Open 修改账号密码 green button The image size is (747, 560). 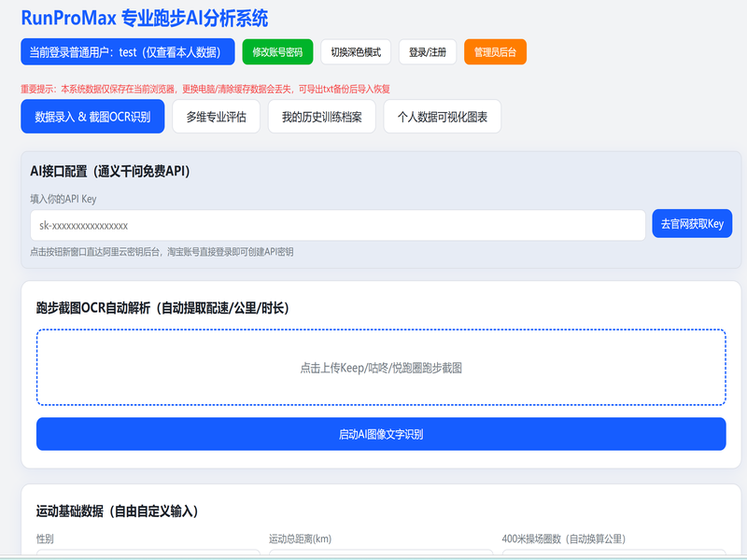pos(277,52)
